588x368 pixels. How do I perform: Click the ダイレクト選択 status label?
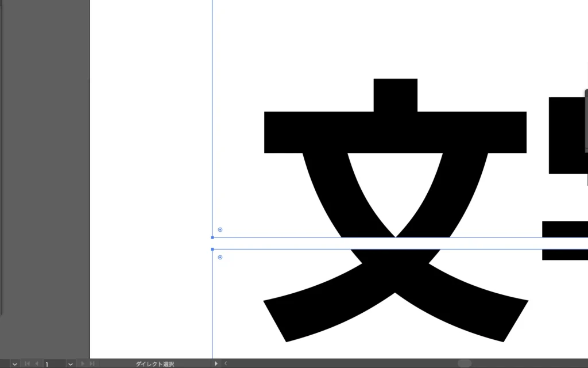[154, 364]
